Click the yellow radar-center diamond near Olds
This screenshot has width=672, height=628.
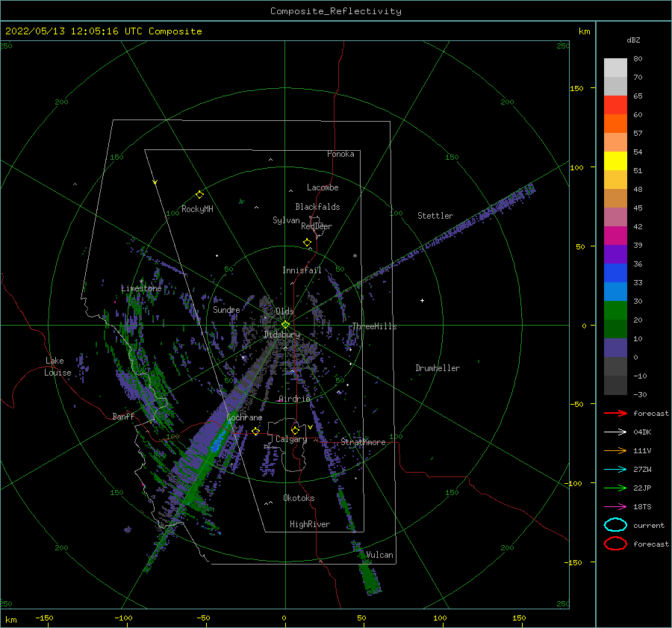285,325
